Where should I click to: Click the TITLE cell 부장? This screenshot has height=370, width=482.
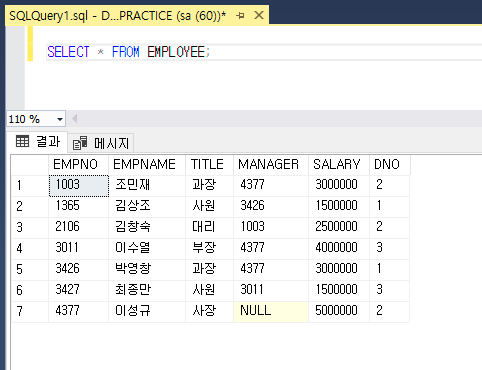click(x=210, y=249)
